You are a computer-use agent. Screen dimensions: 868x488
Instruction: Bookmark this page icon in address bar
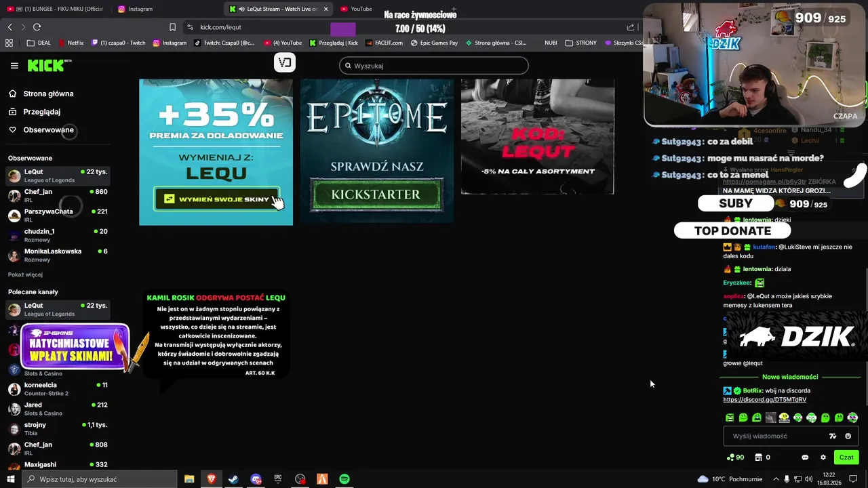coord(172,27)
